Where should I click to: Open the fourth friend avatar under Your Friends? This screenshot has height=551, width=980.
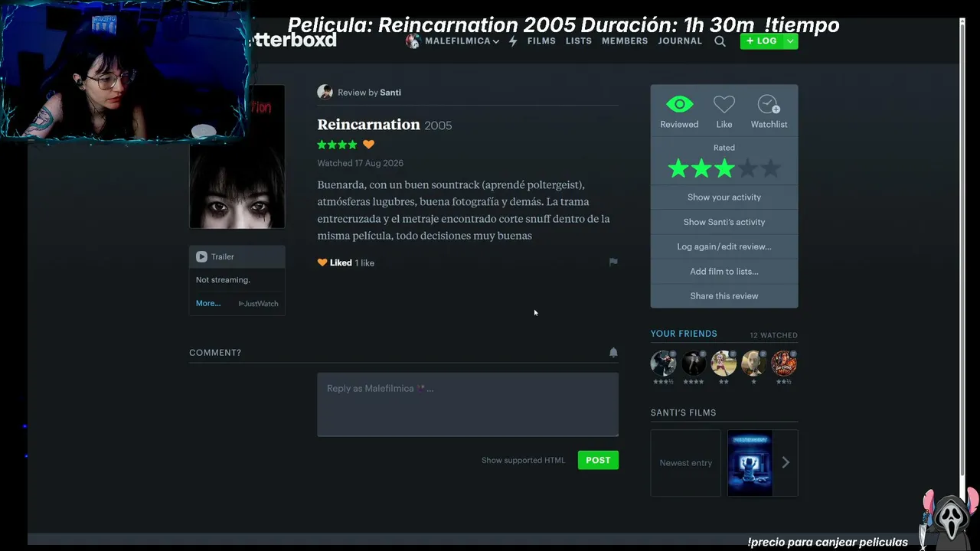pyautogui.click(x=753, y=363)
